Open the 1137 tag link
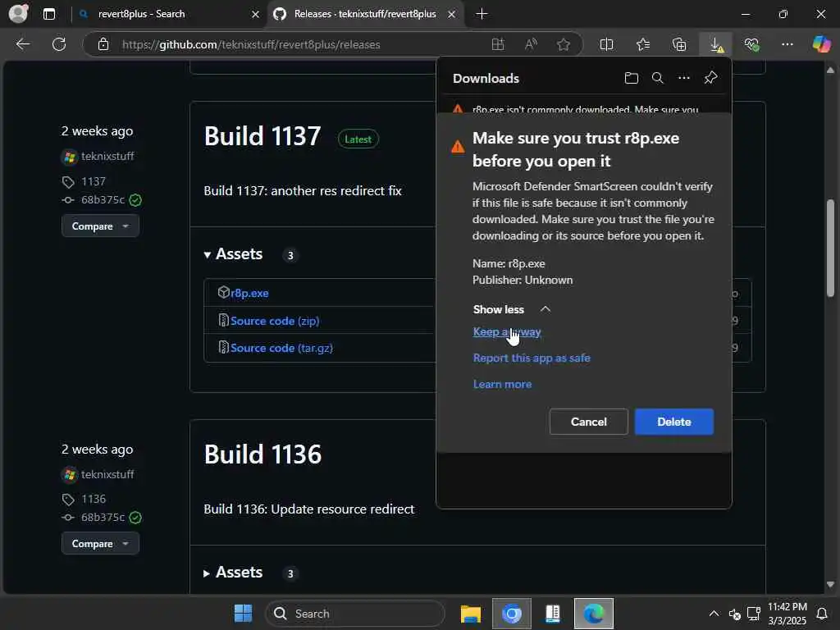Image resolution: width=840 pixels, height=630 pixels. coord(94,181)
